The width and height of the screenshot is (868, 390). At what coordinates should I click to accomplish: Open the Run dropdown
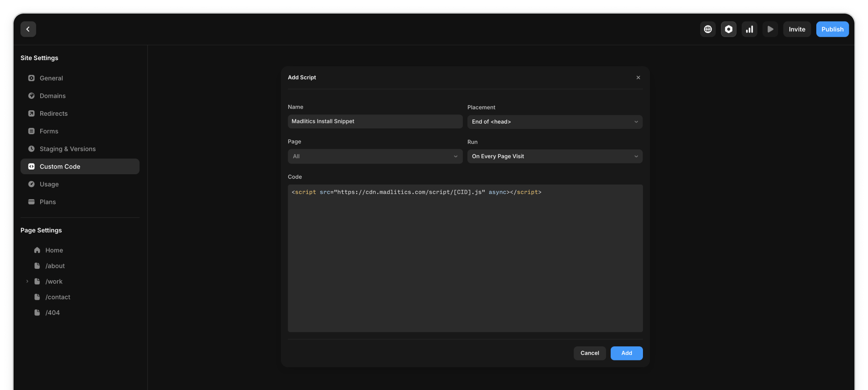tap(555, 156)
